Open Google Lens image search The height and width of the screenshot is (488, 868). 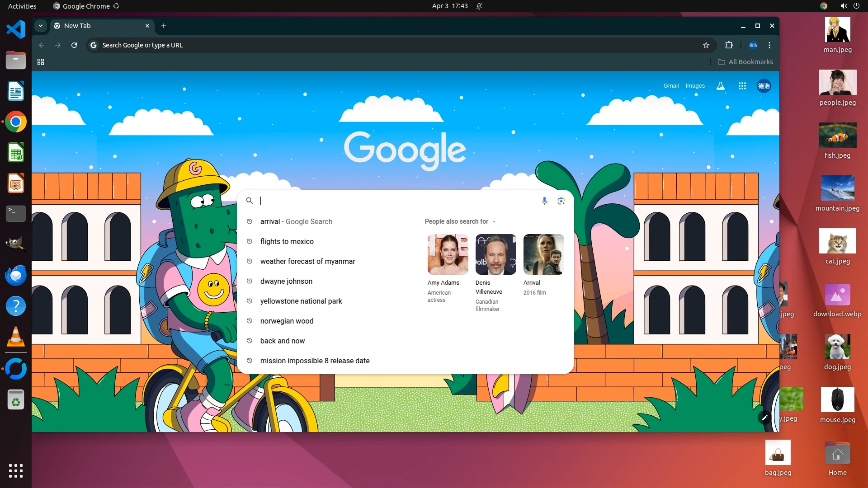(561, 201)
